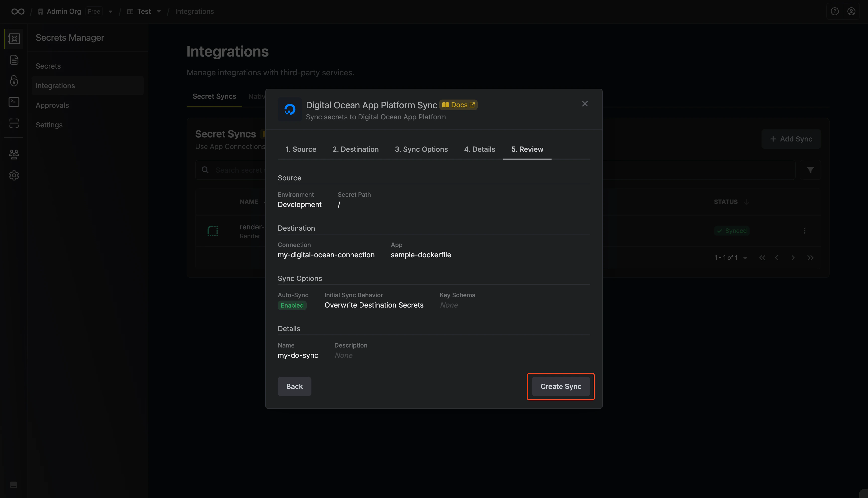868x498 pixels.
Task: Click the Free plan badge
Action: click(94, 12)
